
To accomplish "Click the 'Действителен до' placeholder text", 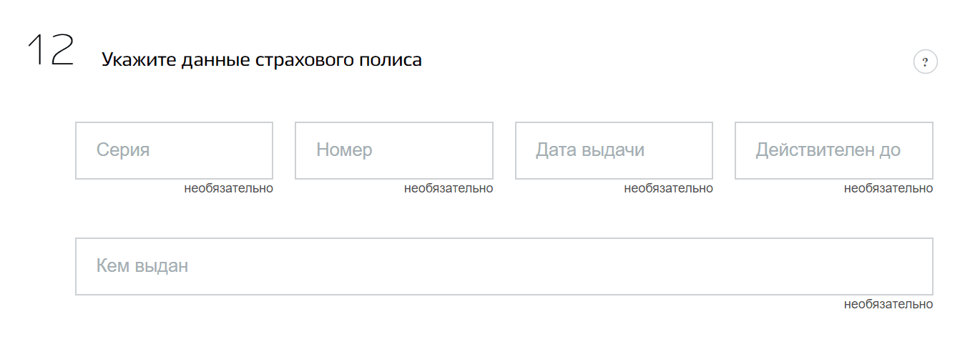I will coord(828,150).
